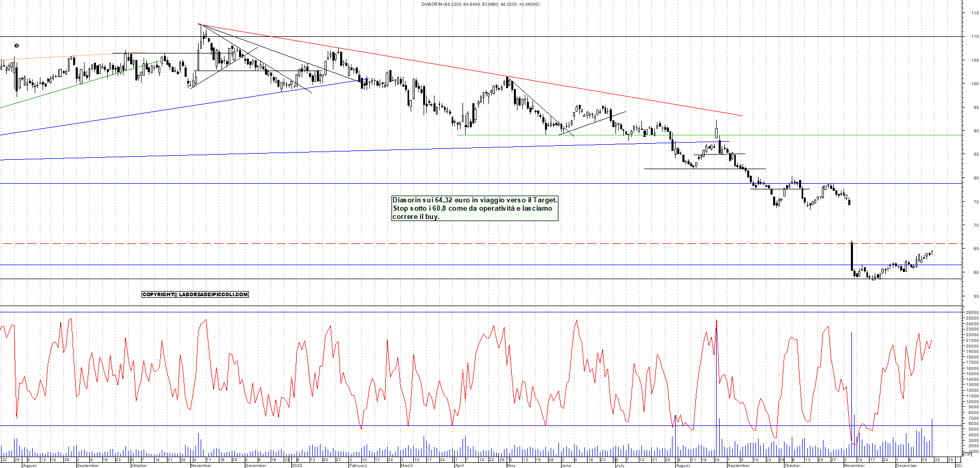Click the DIASORIN ticker title at top
Image resolution: width=980 pixels, height=468 pixels.
tap(480, 4)
